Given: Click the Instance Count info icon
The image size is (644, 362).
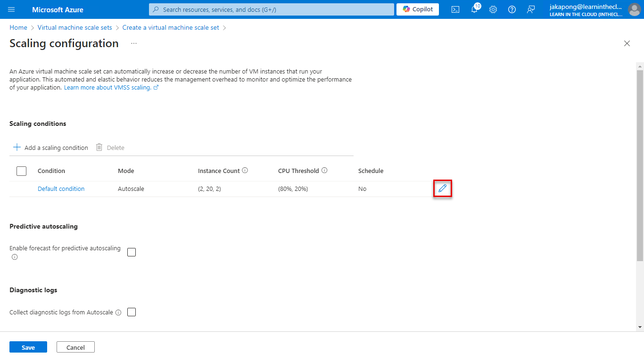Looking at the screenshot, I should (x=245, y=171).
